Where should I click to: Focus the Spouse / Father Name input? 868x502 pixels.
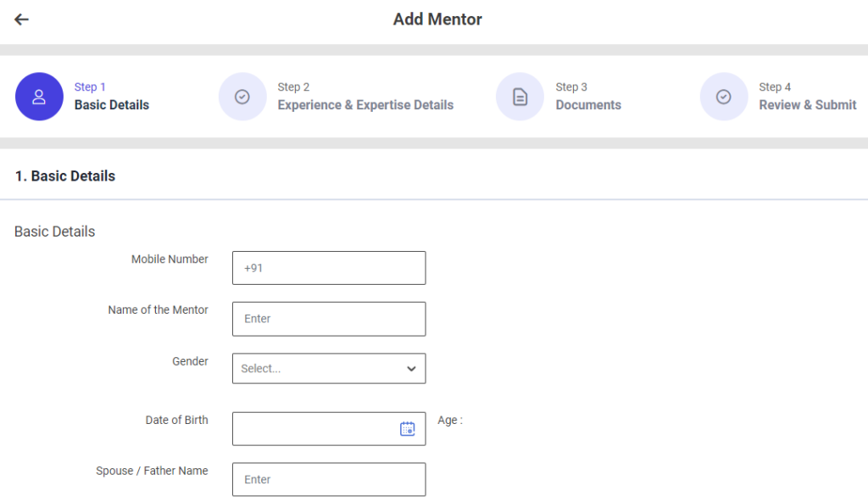click(x=329, y=479)
